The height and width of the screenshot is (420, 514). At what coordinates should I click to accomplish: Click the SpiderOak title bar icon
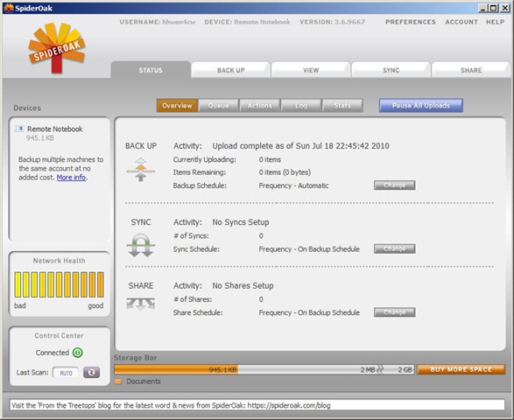tap(9, 8)
